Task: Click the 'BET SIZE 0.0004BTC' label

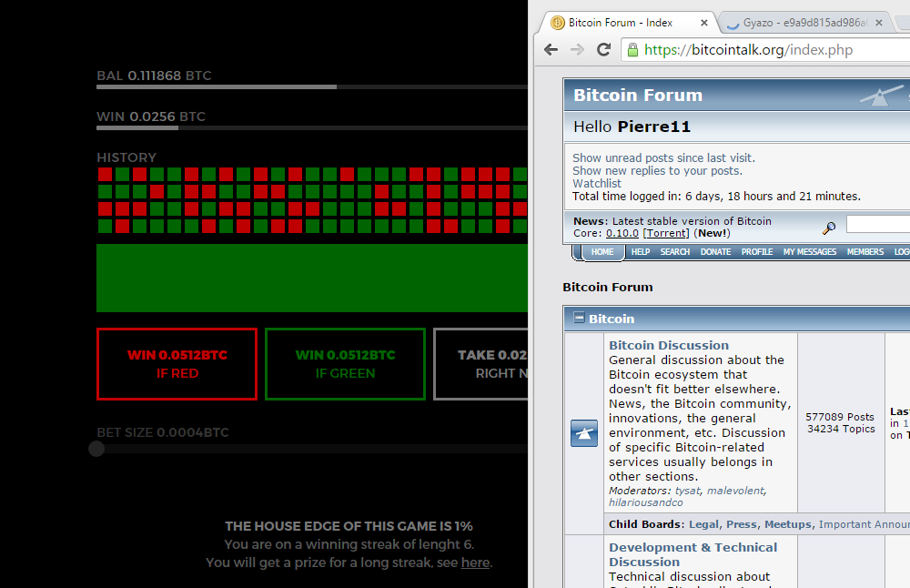Action: click(x=163, y=432)
